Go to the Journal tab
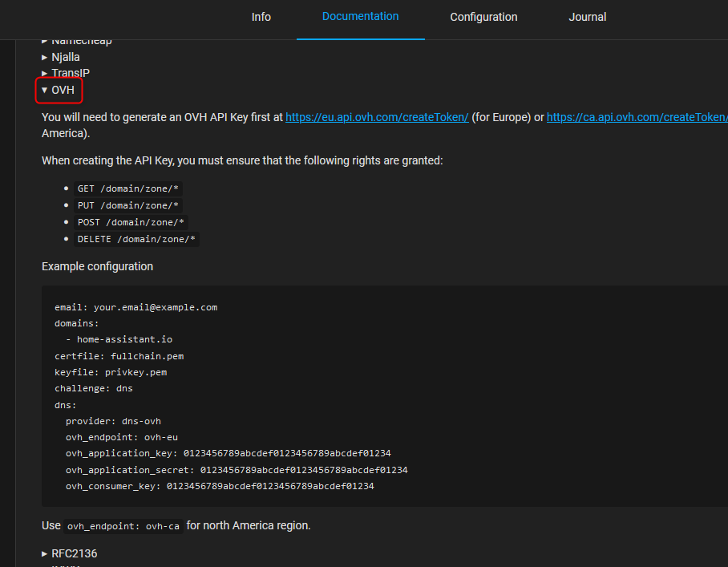The width and height of the screenshot is (728, 567). click(587, 17)
